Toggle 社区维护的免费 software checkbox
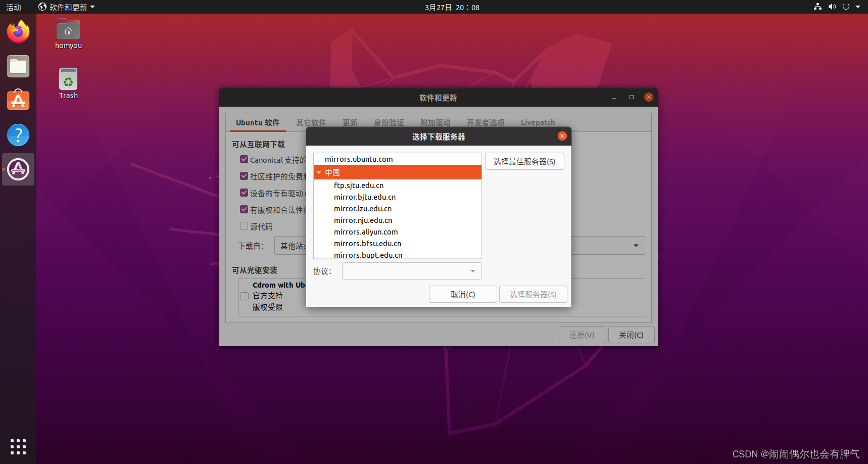This screenshot has width=868, height=464. pos(244,176)
